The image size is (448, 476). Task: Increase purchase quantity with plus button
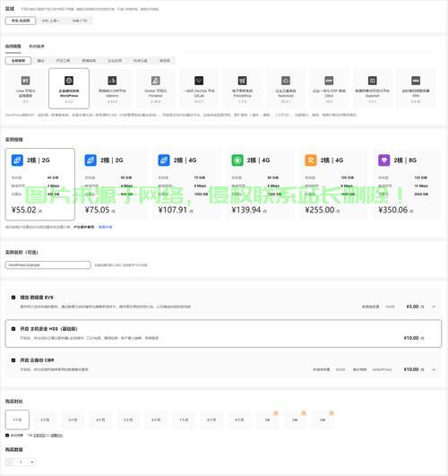click(x=32, y=462)
